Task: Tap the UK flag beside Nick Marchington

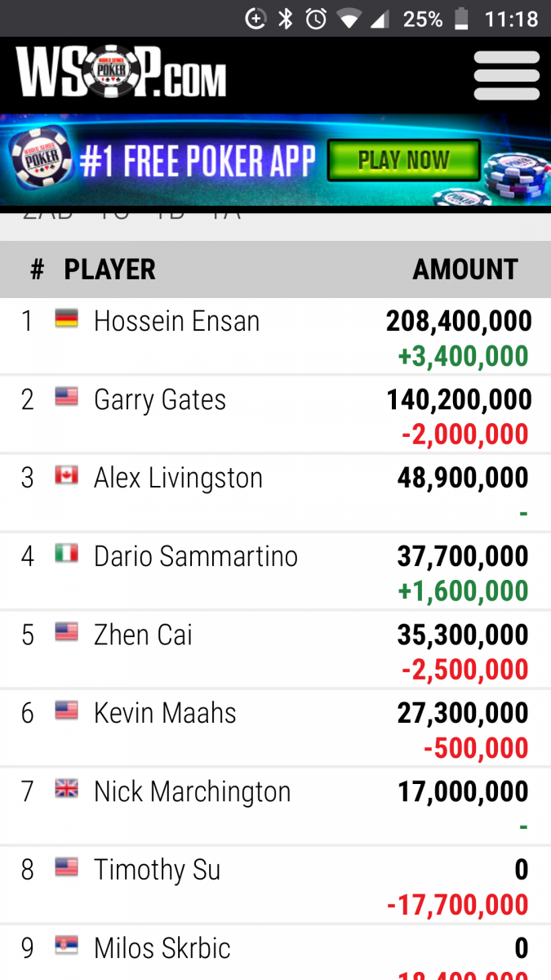Action: pyautogui.click(x=67, y=789)
